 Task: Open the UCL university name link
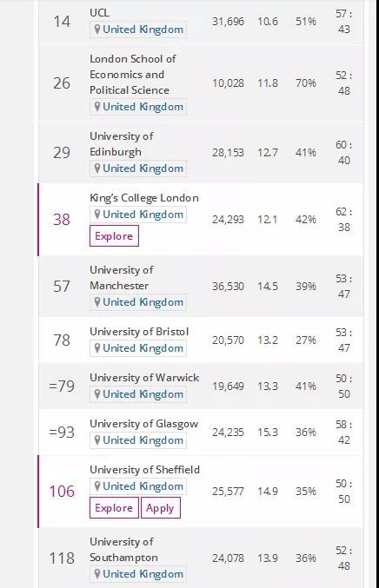pyautogui.click(x=99, y=13)
